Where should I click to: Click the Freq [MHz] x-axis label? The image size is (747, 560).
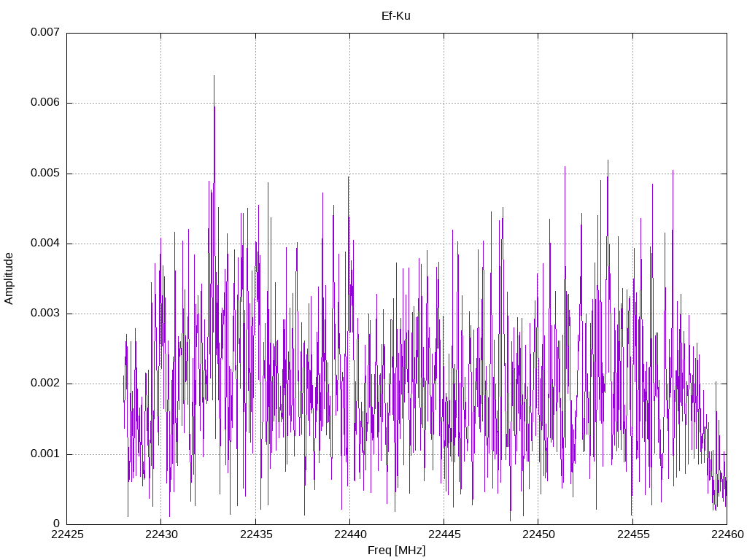[396, 551]
